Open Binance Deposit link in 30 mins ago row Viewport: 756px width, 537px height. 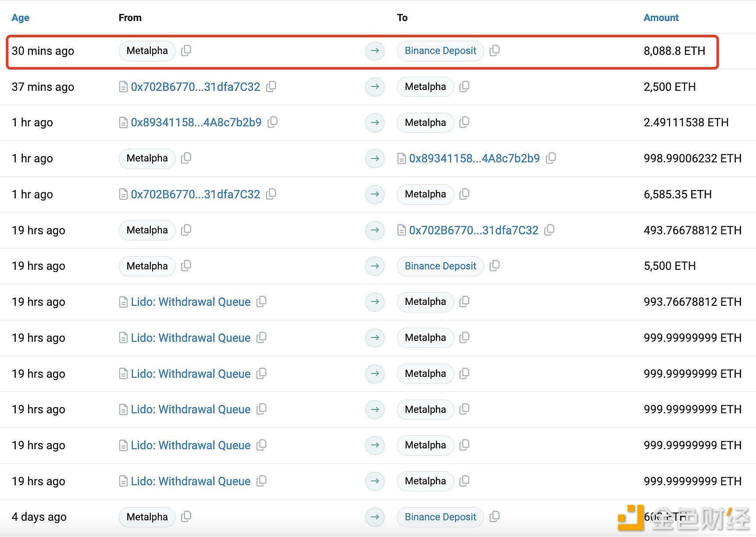[x=440, y=50]
